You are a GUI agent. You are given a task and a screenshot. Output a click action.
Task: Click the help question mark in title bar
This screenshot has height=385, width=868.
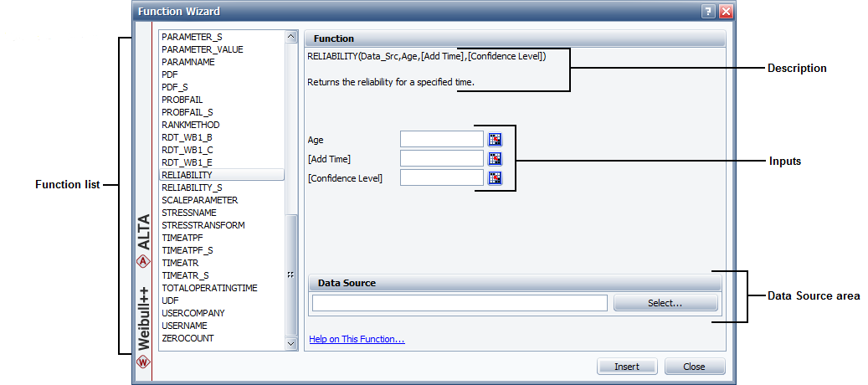pos(708,11)
